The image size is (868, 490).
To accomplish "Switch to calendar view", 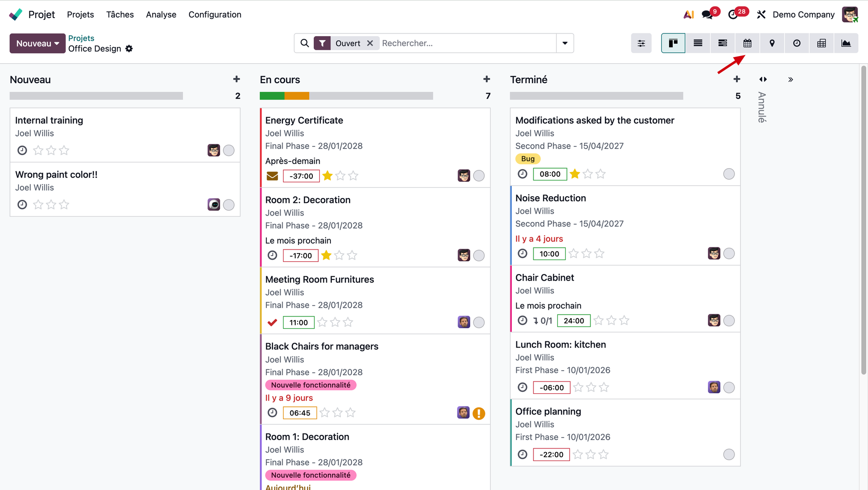I will (x=747, y=43).
